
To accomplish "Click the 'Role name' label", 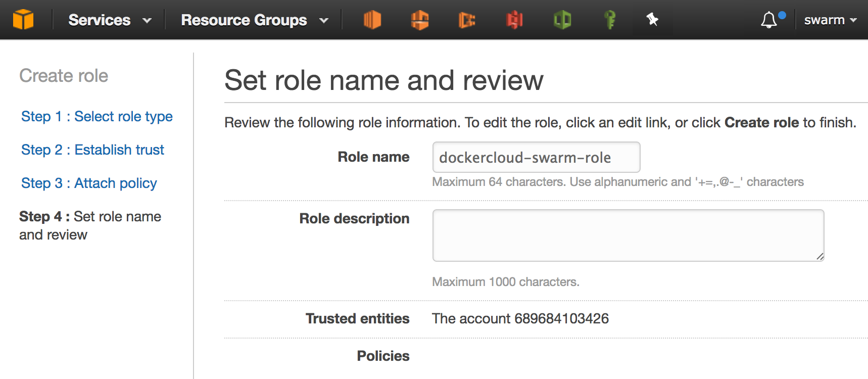I will [373, 157].
